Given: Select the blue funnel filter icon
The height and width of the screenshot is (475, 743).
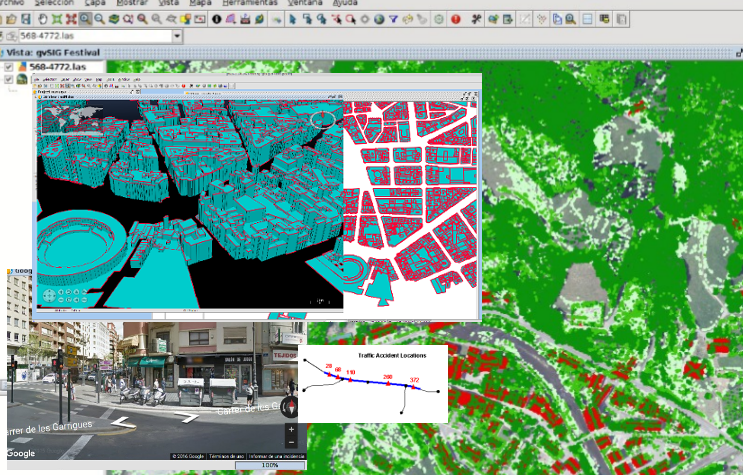Looking at the screenshot, I should [393, 18].
